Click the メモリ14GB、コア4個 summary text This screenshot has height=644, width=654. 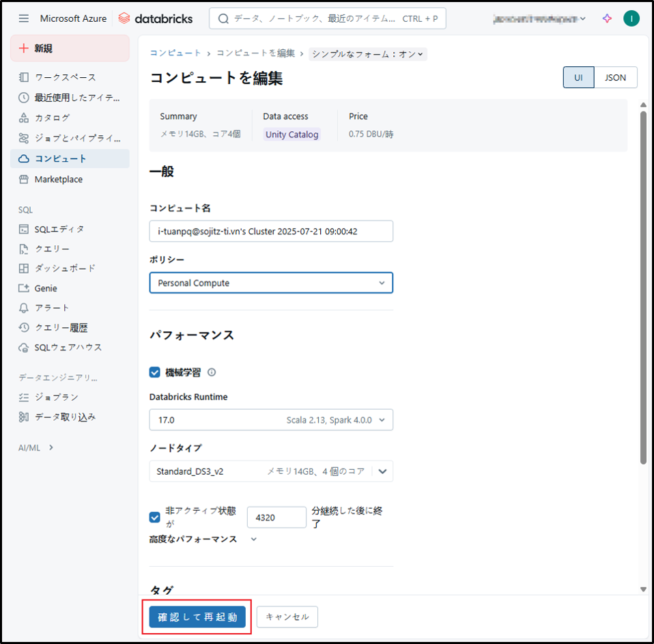[x=201, y=134]
